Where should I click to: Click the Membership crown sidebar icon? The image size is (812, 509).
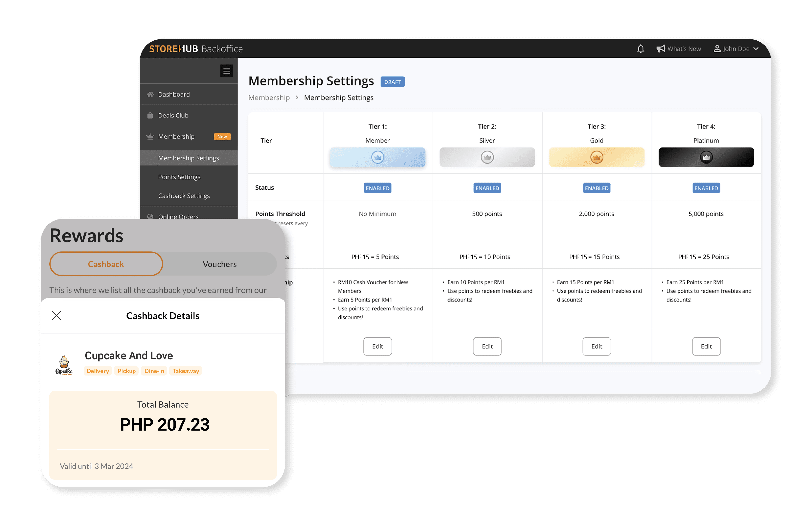[x=150, y=137]
